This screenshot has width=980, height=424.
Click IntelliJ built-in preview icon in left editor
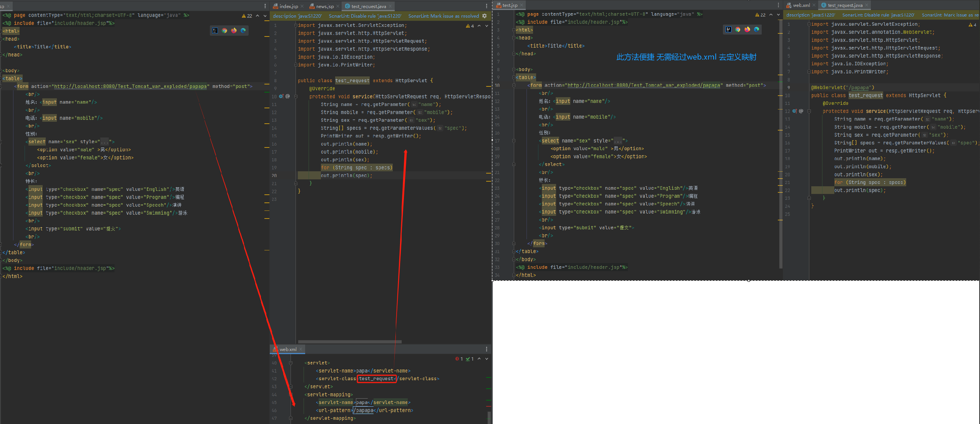click(215, 31)
